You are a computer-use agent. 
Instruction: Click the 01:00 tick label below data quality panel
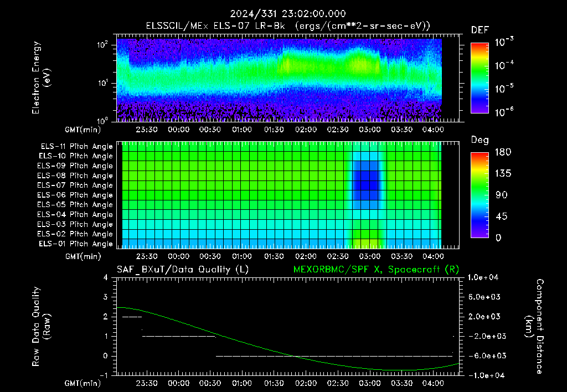[x=242, y=383]
